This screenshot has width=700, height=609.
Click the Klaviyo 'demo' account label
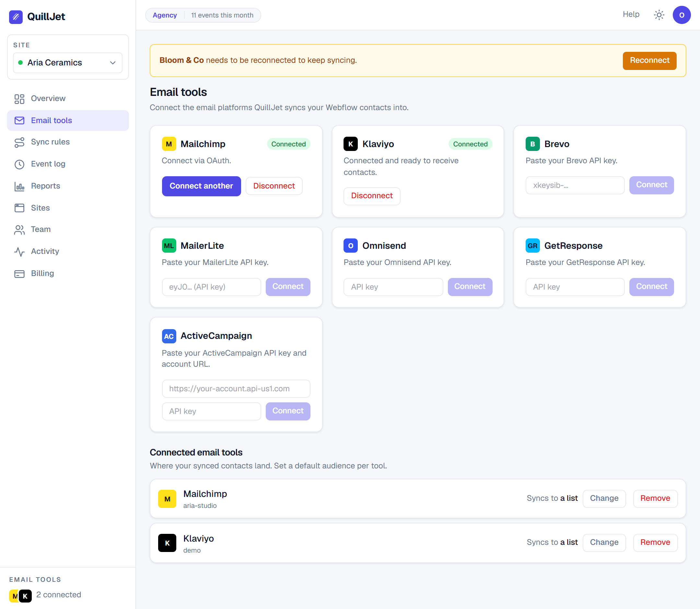(x=192, y=551)
